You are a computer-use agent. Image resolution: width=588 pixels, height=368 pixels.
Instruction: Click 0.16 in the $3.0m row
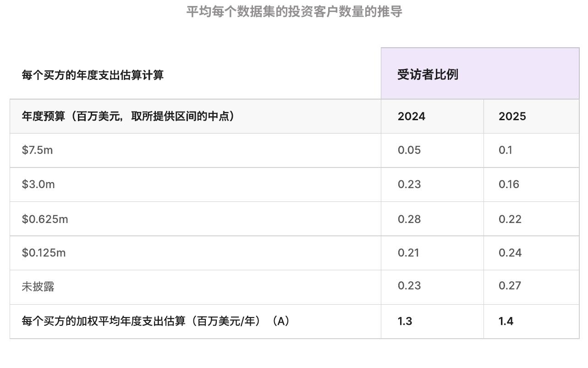pos(509,184)
